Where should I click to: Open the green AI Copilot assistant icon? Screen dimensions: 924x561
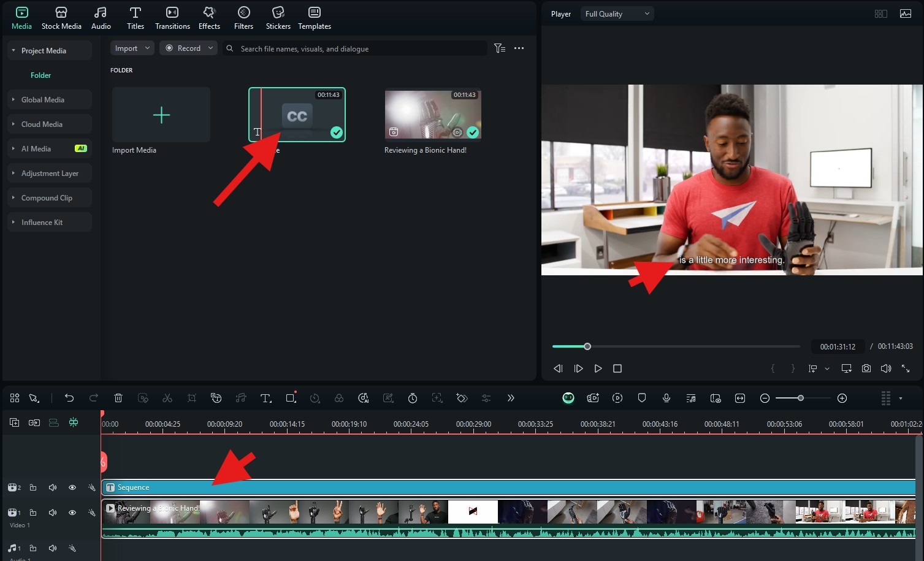568,398
